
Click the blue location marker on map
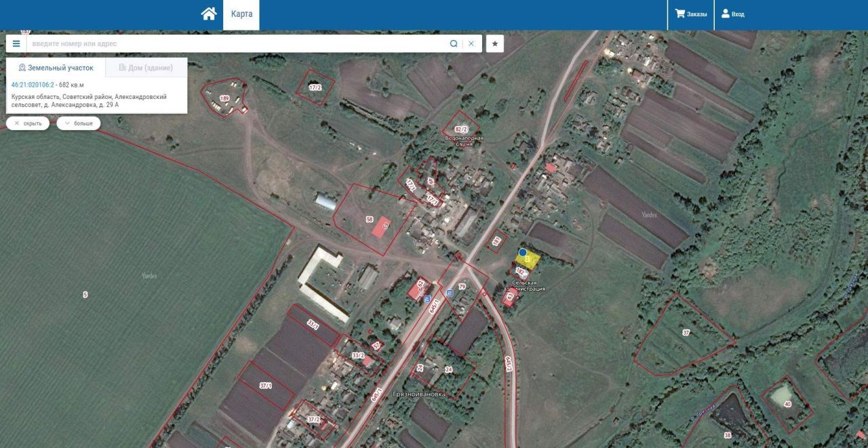click(x=523, y=252)
